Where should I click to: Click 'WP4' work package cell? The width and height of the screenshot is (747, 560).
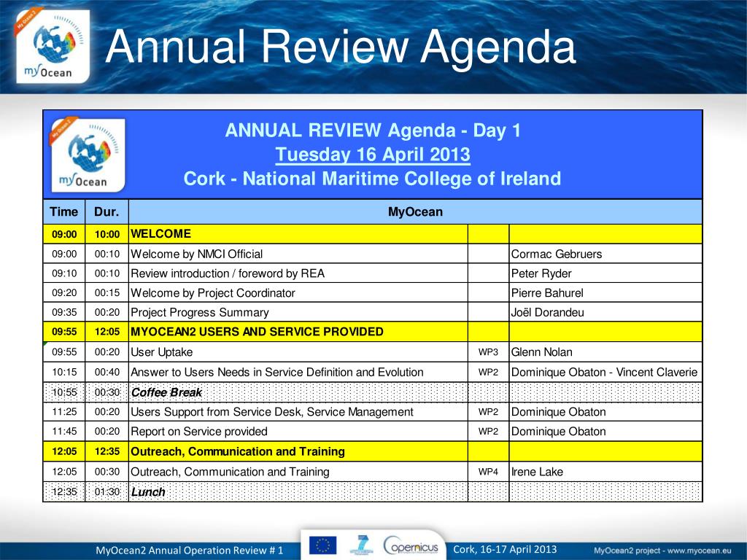tap(488, 472)
